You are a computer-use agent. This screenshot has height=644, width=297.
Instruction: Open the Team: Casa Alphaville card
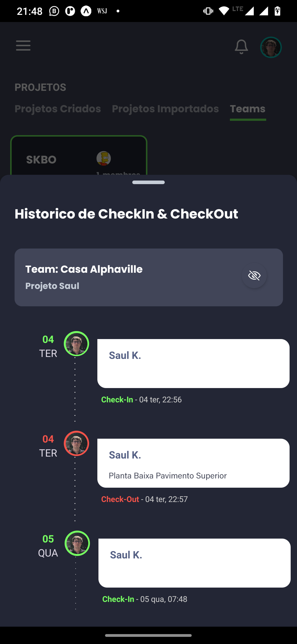(149, 277)
